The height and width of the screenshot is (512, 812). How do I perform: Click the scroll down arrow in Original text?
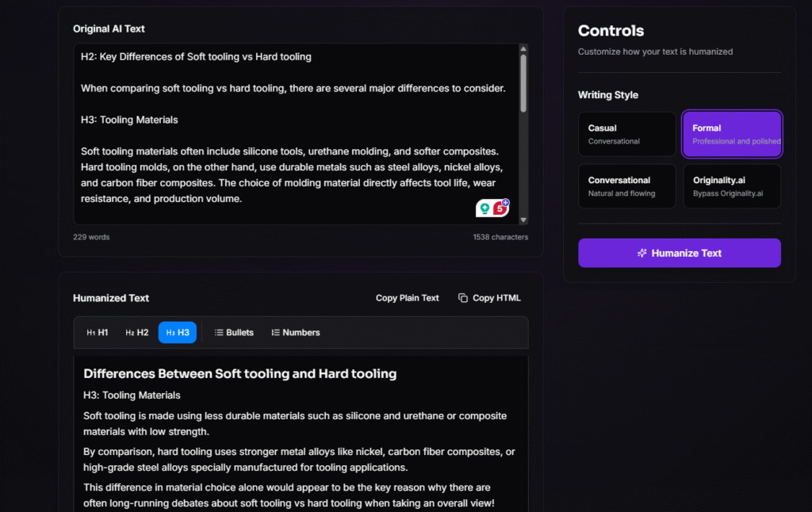(523, 219)
